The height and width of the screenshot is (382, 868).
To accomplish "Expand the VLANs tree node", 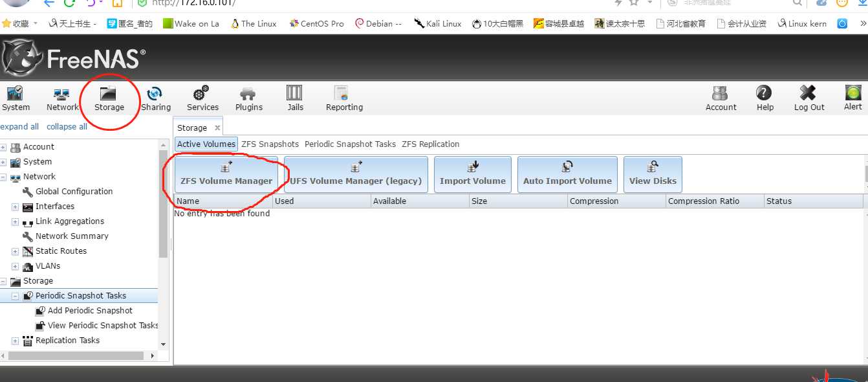I will 15,266.
